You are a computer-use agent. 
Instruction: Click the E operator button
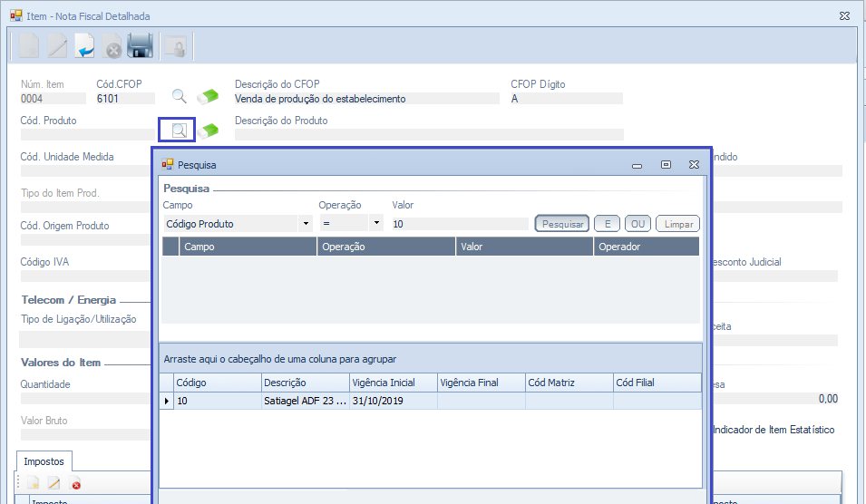(x=606, y=223)
